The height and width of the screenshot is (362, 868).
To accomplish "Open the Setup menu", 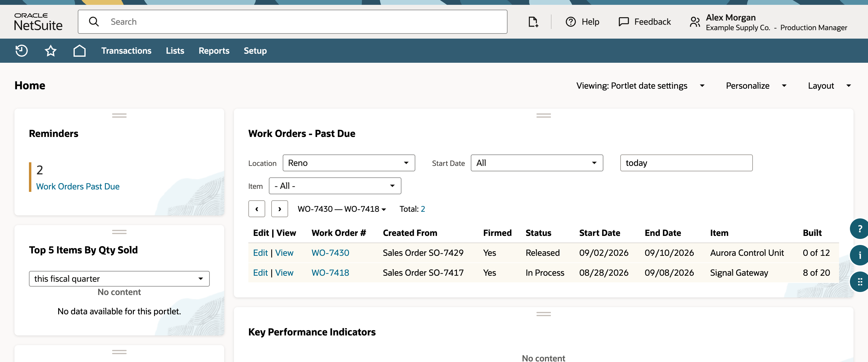I will tap(255, 51).
